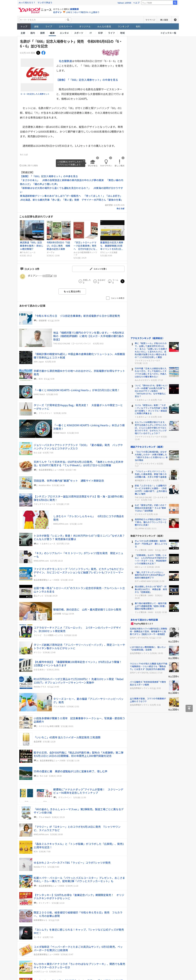Open the settings gear icon
This screenshot has height=980, width=196.
(x=175, y=20)
